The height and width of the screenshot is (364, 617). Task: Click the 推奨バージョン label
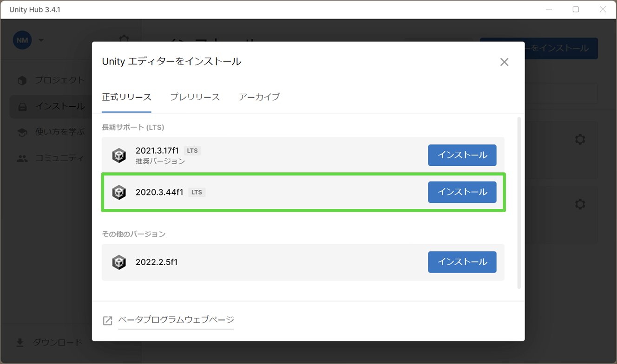pos(160,161)
